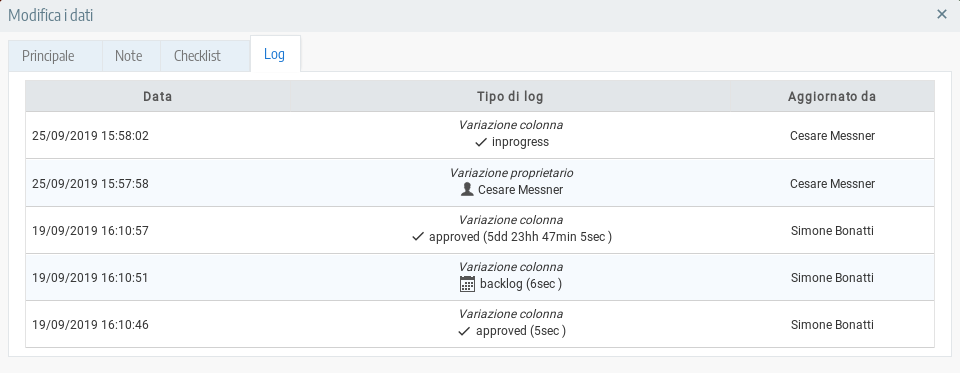Switch to the Checklist tab
The width and height of the screenshot is (960, 373).
point(197,56)
